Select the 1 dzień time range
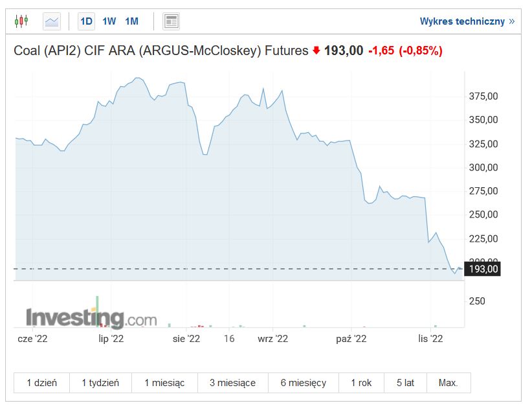Image resolution: width=532 pixels, height=412 pixels. point(41,383)
